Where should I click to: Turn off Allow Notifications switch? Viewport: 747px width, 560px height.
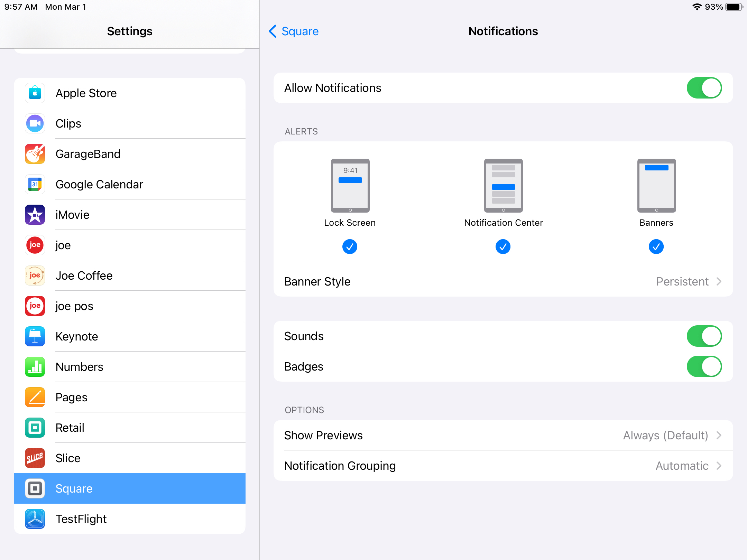[x=704, y=88]
